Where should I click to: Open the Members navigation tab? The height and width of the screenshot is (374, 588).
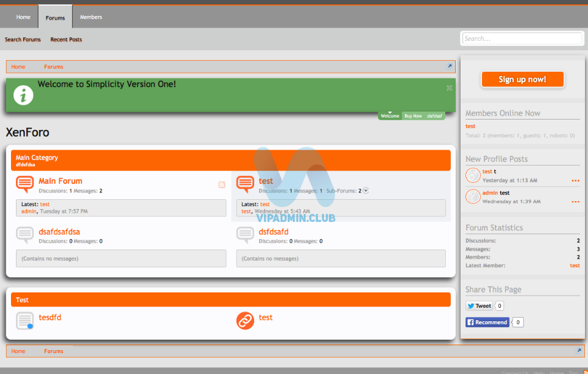pyautogui.click(x=91, y=17)
